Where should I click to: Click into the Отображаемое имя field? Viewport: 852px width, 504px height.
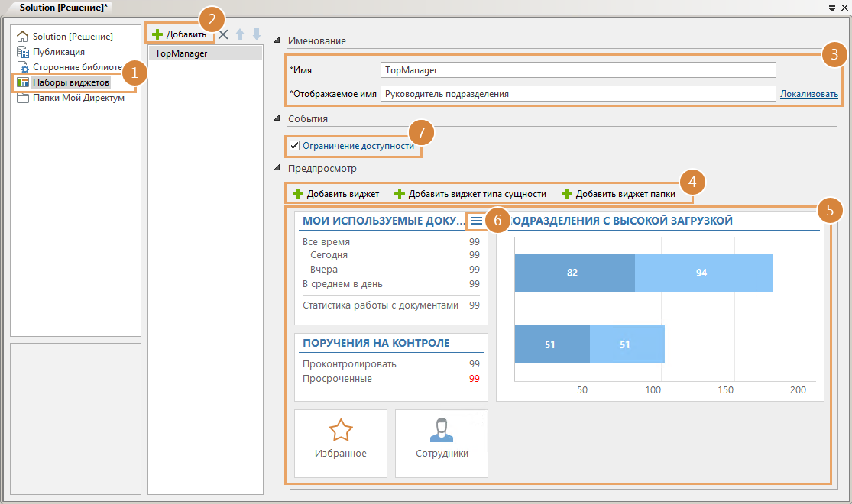point(578,94)
